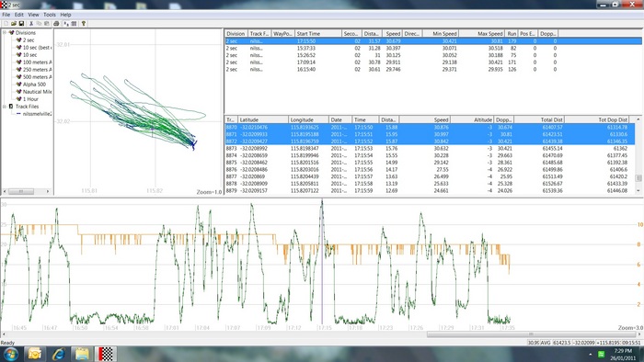Open the Tools menu
This screenshot has height=362, width=644.
coord(50,15)
